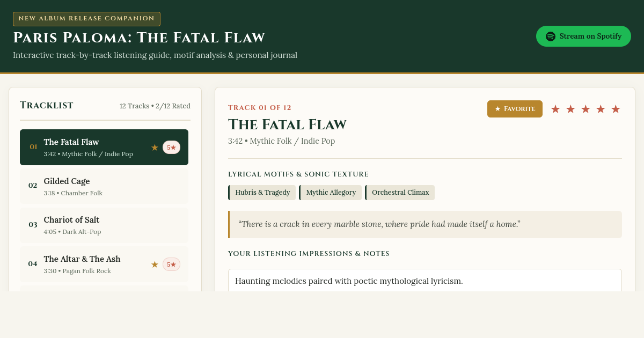Click the 'Track 01 of 12' label
Viewport: 644px width, 338px height.
[260, 108]
